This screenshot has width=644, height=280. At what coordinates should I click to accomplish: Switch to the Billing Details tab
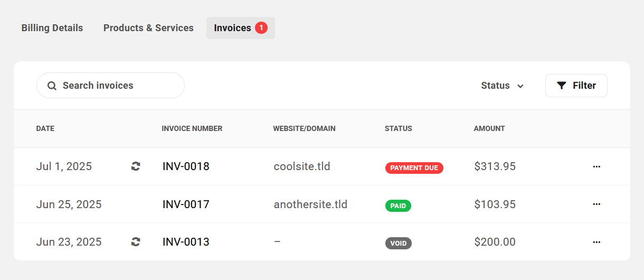click(52, 28)
